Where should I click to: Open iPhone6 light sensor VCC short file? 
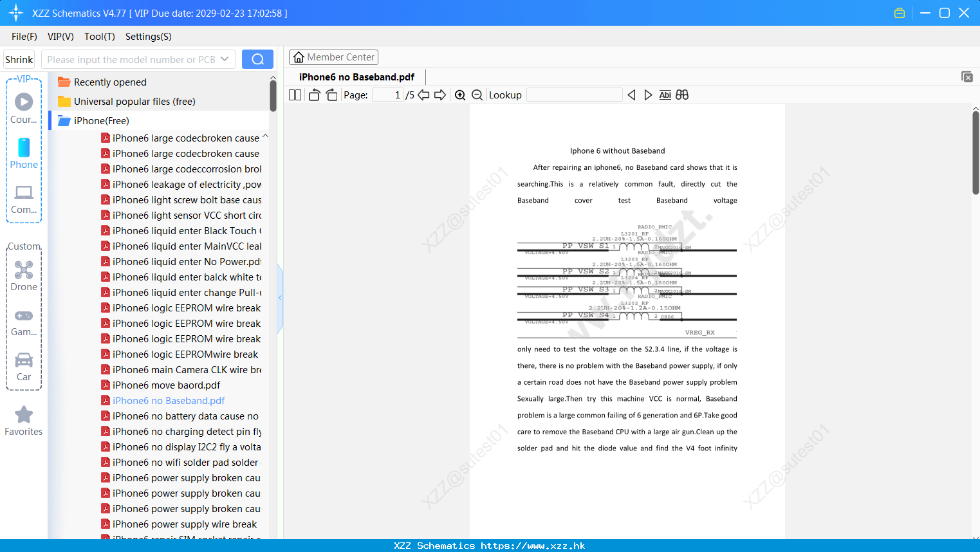181,216
